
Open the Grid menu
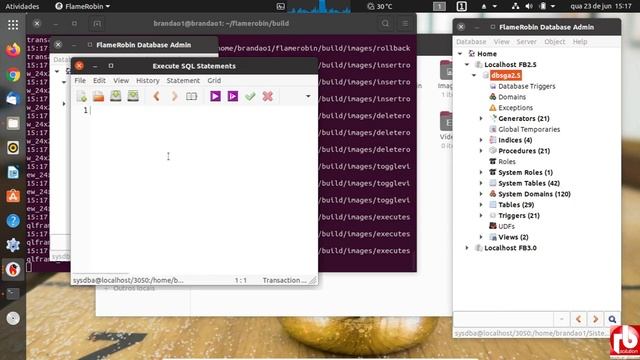tap(214, 80)
